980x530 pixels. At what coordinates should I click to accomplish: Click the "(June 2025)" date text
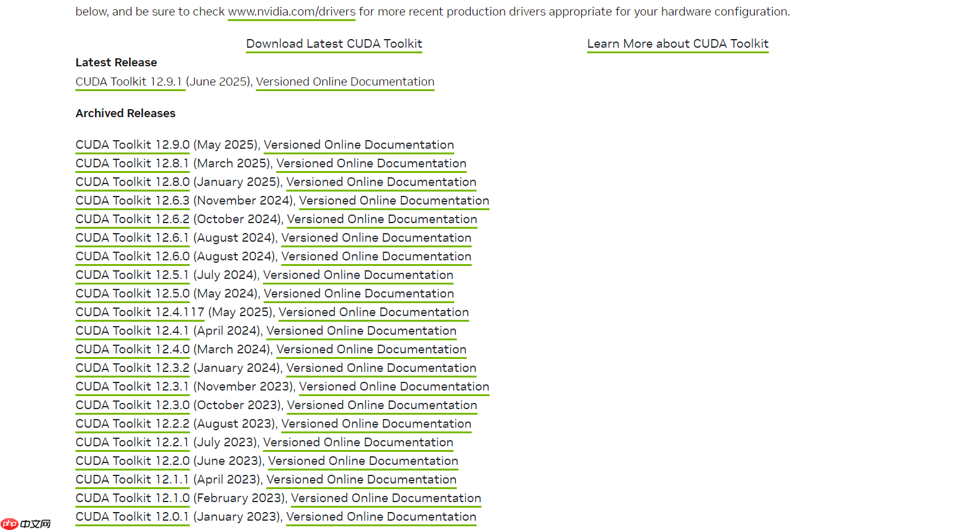[x=219, y=82]
